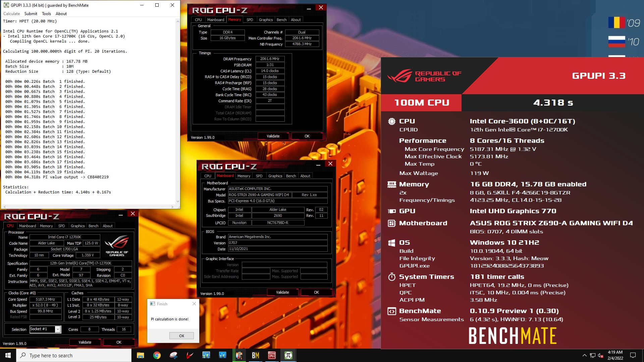Open About tab in Mainboard CPU-Z window

[305, 176]
